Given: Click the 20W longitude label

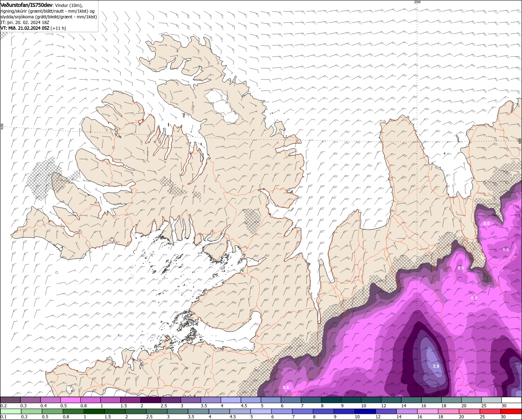Looking at the screenshot, I should click(417, 2).
